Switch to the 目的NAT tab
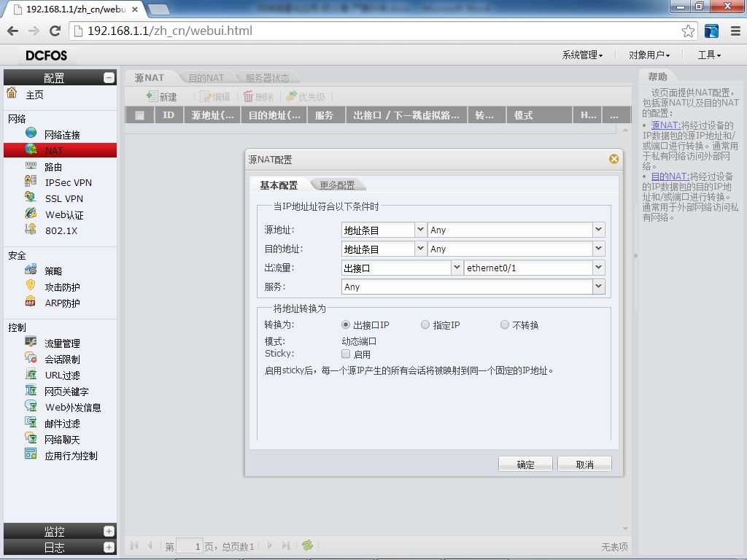The image size is (747, 560). 206,77
